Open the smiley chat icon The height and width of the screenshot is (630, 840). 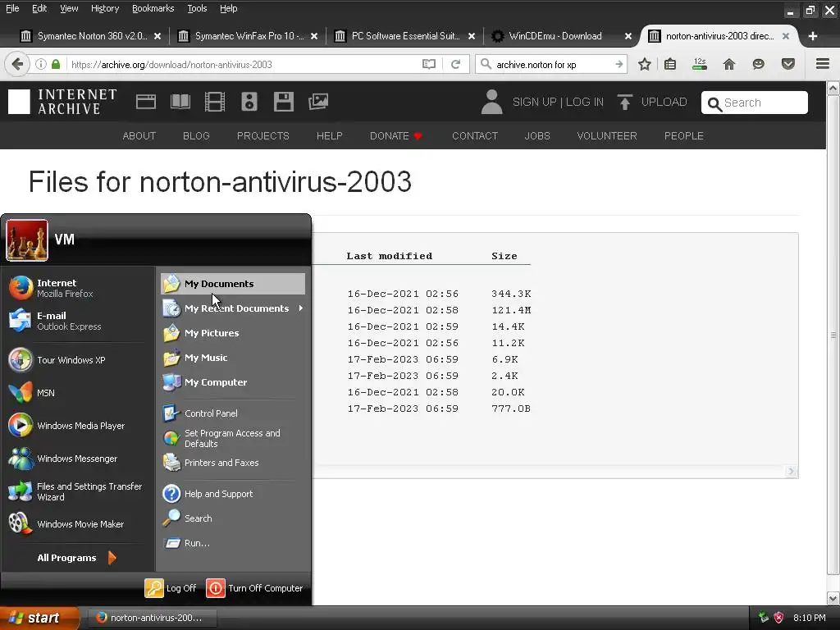[758, 64]
